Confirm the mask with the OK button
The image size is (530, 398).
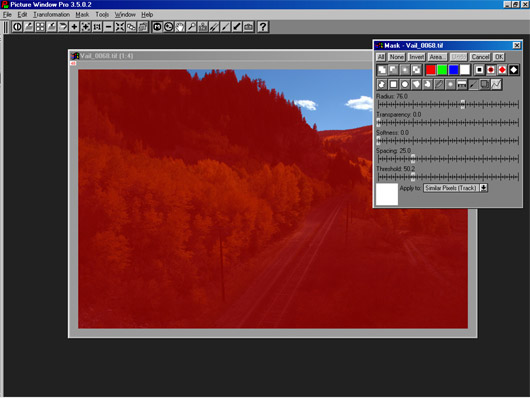pyautogui.click(x=499, y=57)
